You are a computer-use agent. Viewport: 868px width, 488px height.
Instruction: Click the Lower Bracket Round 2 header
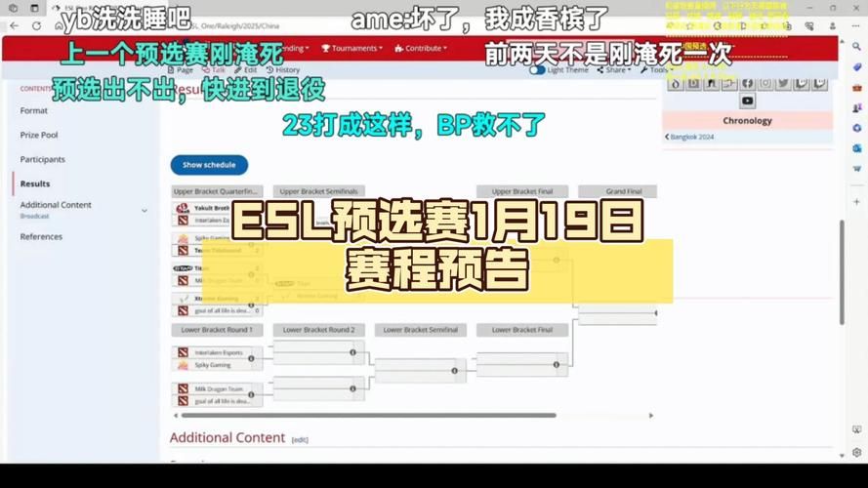tap(319, 330)
